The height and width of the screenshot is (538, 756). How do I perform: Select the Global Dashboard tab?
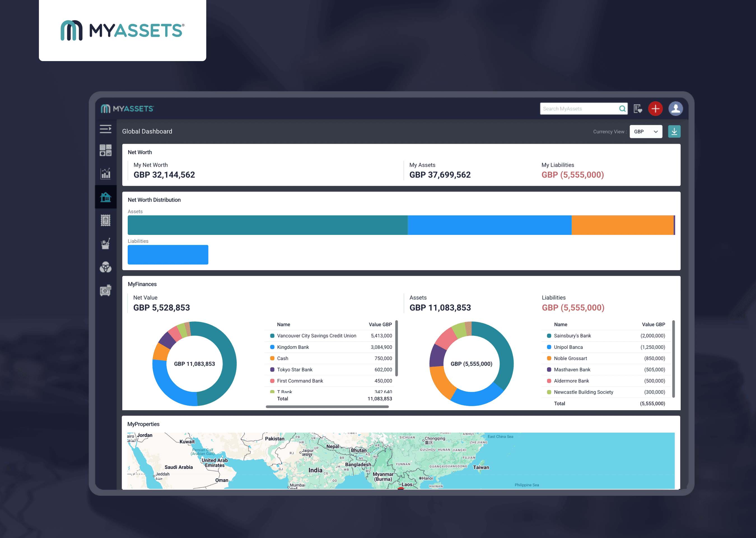point(147,131)
